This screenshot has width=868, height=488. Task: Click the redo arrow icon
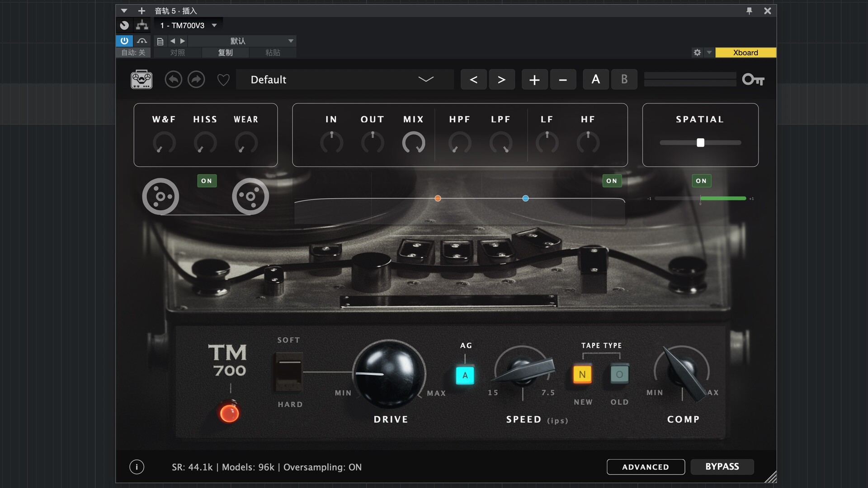196,80
